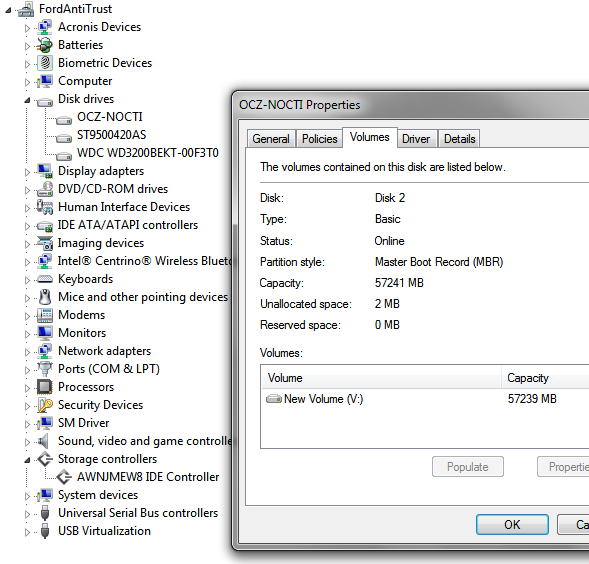Expand the Network adapters node
589x564 pixels.
(27, 352)
